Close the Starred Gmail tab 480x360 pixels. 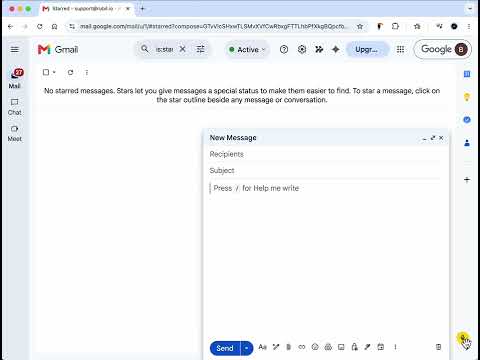128,9
